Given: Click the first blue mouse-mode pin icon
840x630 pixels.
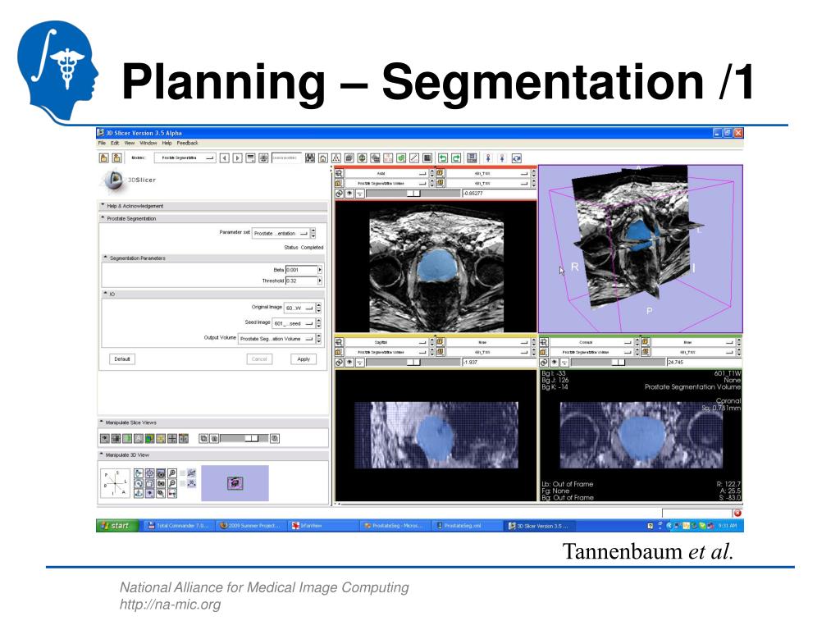Looking at the screenshot, I should pyautogui.click(x=489, y=158).
